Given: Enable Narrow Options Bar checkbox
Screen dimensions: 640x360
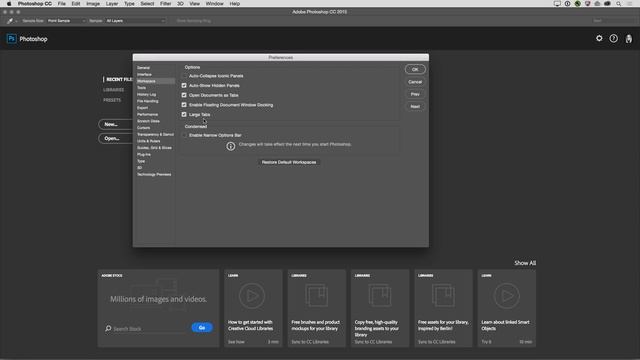Looking at the screenshot, I should click(184, 135).
